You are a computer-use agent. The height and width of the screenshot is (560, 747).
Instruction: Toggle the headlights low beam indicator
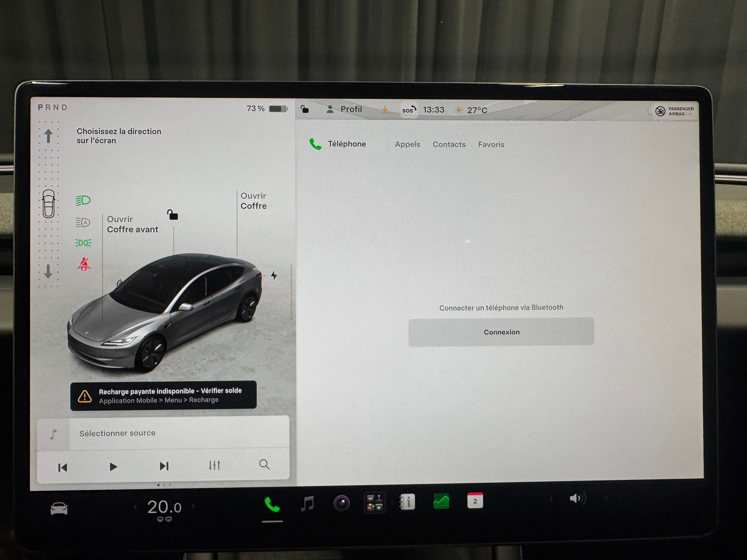click(x=83, y=200)
